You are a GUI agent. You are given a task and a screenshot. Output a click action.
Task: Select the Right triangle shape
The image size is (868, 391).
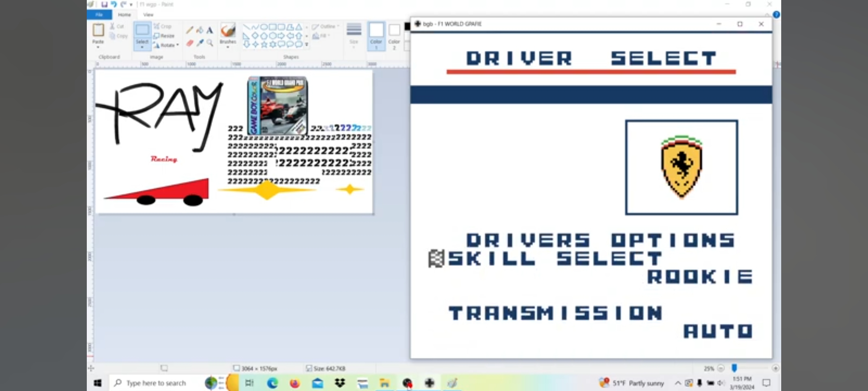pyautogui.click(x=246, y=36)
